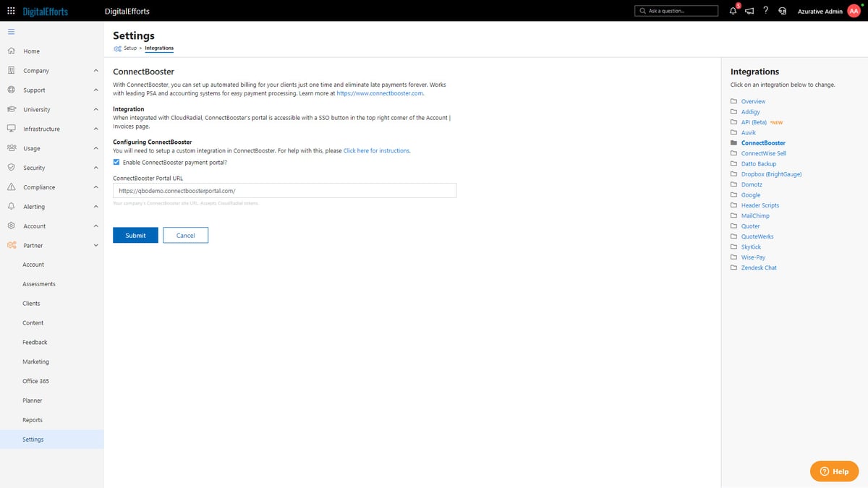
Task: Open the question mark help icon
Action: (765, 10)
